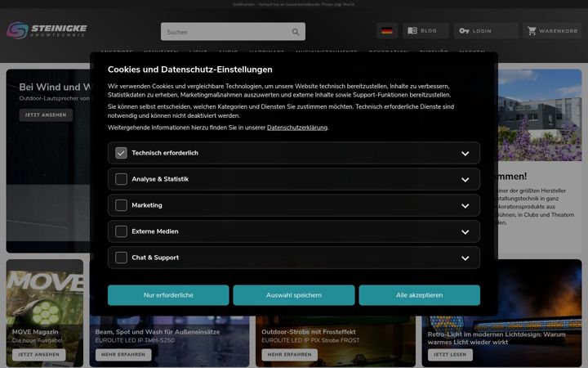The height and width of the screenshot is (368, 588).
Task: Click the Analyse & Statistik label
Action: coord(160,179)
